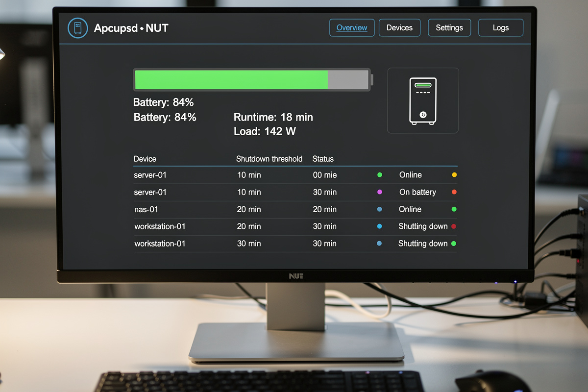Click nas-01's "20 min" status column value

click(325, 209)
